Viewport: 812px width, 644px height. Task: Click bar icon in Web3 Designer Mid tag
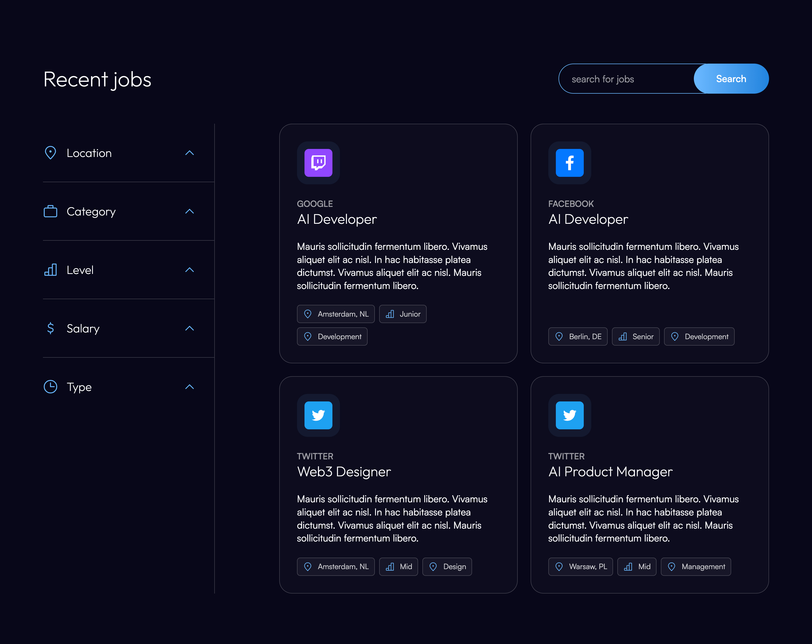click(390, 566)
